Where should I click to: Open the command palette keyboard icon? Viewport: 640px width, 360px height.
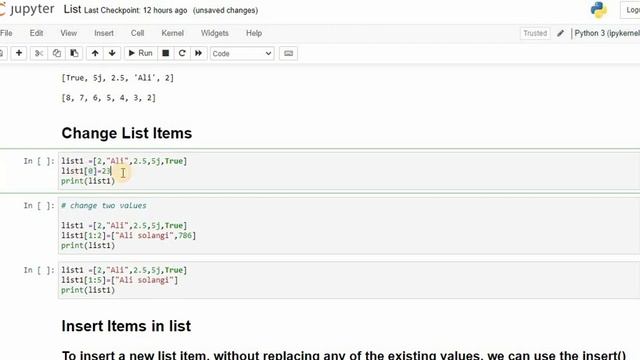pyautogui.click(x=288, y=53)
